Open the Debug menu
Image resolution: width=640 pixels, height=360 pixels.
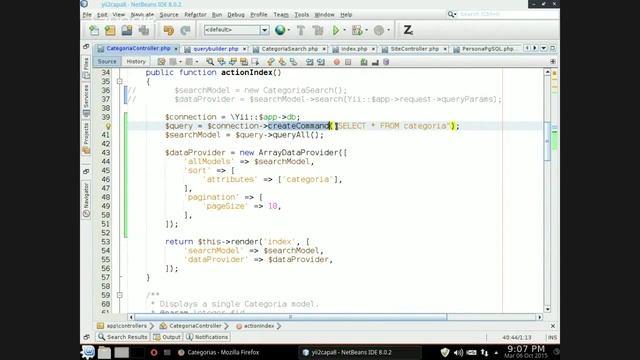(x=236, y=15)
